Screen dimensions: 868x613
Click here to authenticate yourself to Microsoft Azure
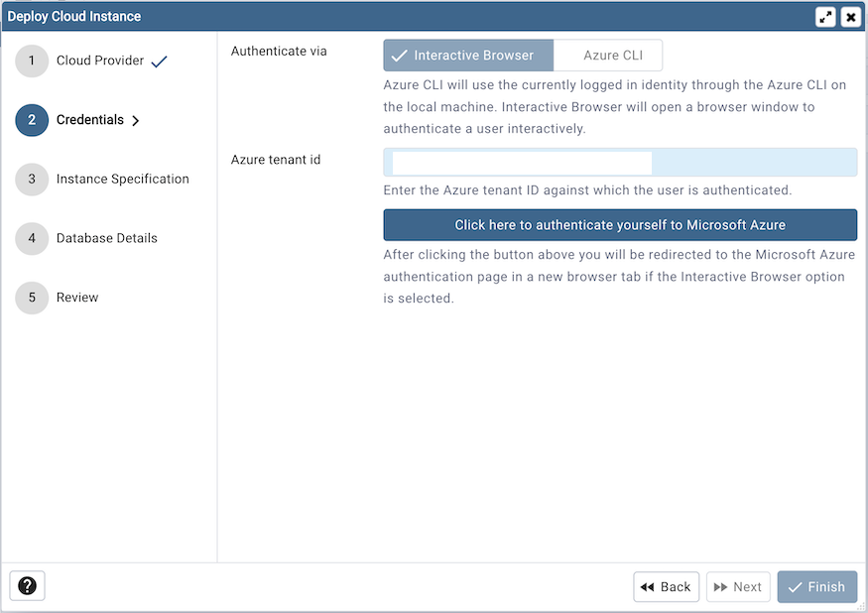(620, 225)
